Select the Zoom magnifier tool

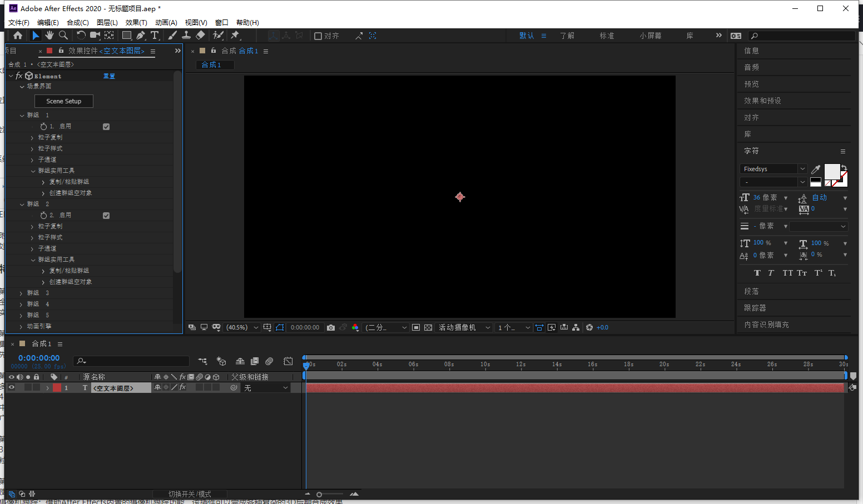pos(63,36)
